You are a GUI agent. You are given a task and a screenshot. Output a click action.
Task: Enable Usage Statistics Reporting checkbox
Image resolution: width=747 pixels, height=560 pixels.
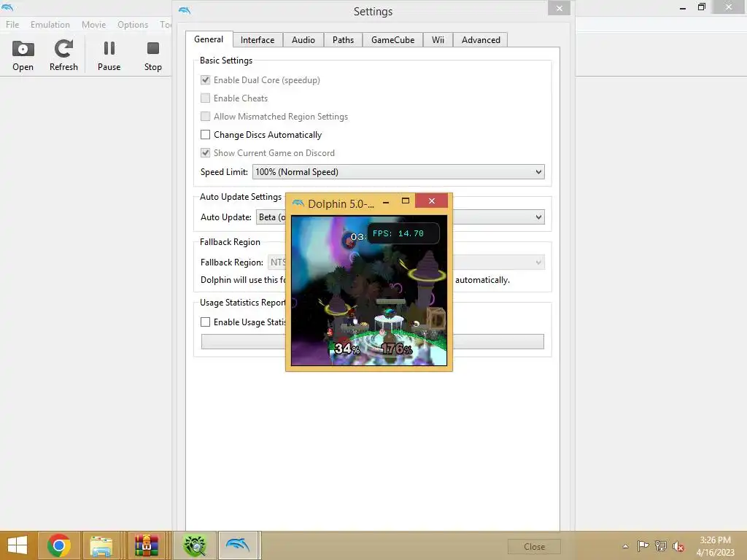205,322
